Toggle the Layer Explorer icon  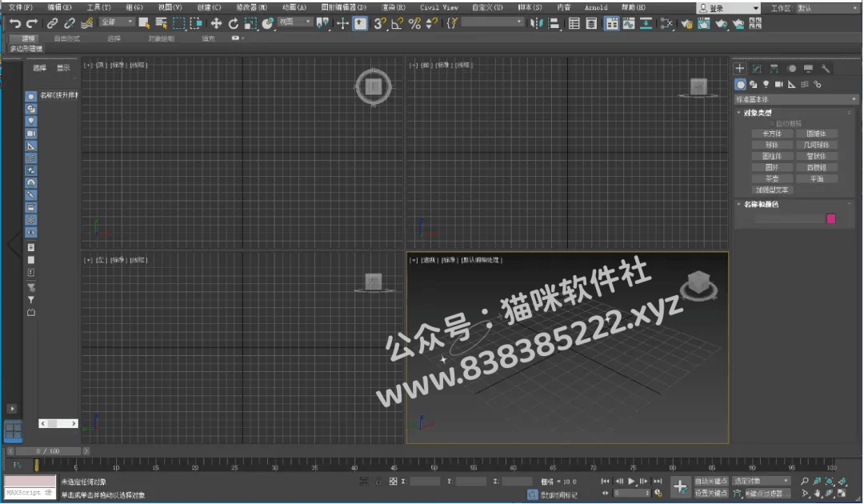(x=591, y=23)
